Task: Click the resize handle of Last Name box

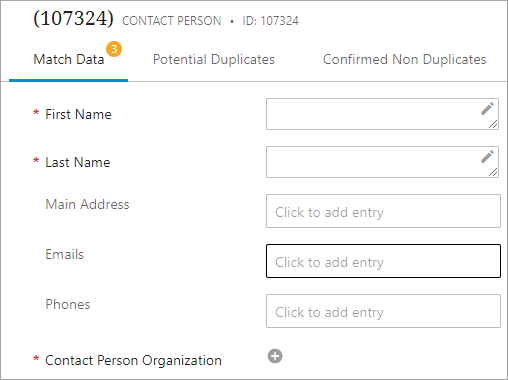Action: click(x=493, y=172)
